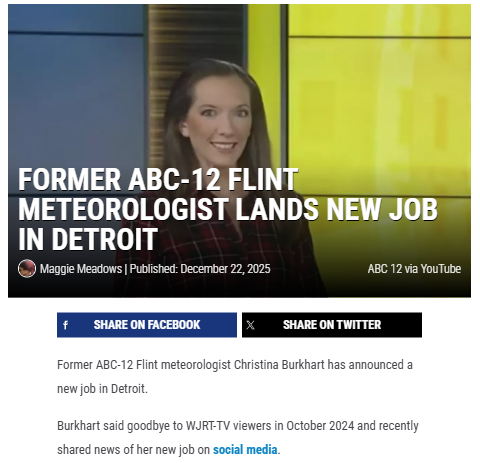Click the Facebook 'f' logo icon

(66, 325)
